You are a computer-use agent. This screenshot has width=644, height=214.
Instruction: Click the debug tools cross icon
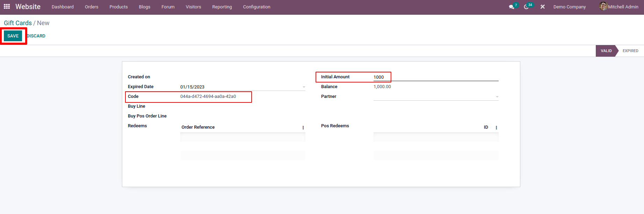pos(542,7)
